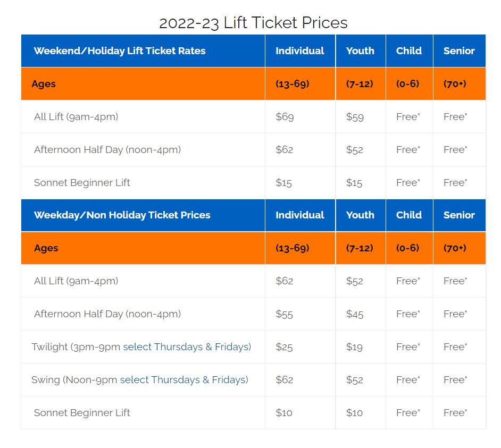The height and width of the screenshot is (448, 501).
Task: Click the "2022-23 Lift Ticket Prices" heading
Action: click(x=253, y=23)
